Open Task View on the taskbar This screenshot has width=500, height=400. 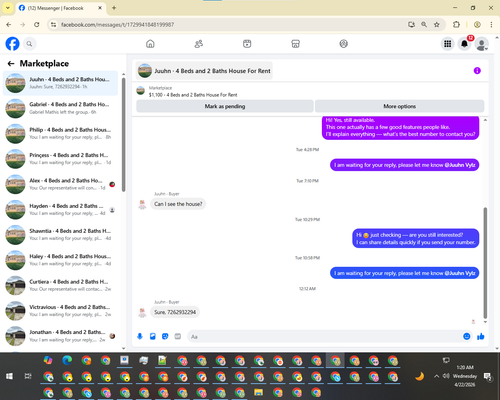pyautogui.click(x=28, y=376)
